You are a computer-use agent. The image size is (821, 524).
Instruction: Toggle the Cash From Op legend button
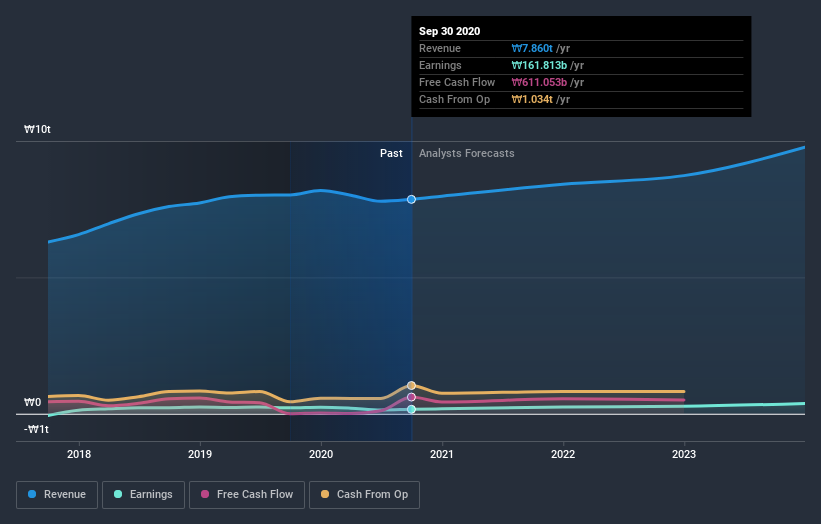coord(364,495)
